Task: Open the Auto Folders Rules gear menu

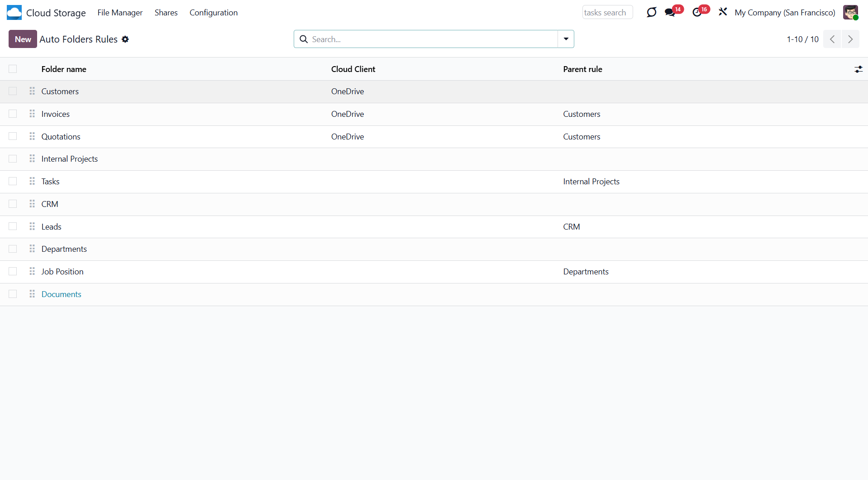Action: click(x=125, y=39)
